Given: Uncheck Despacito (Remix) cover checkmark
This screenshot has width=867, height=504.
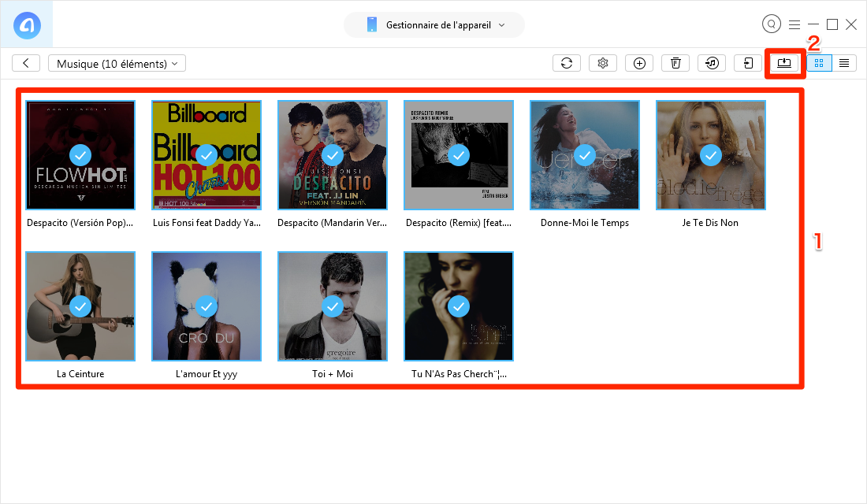Looking at the screenshot, I should tap(459, 155).
